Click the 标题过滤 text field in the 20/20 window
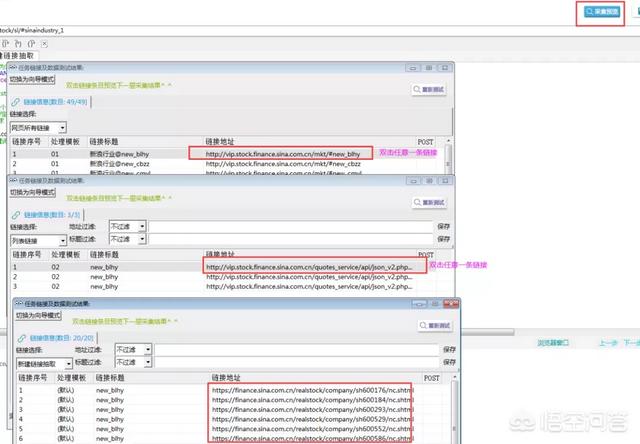The height and width of the screenshot is (444, 640). (x=296, y=362)
